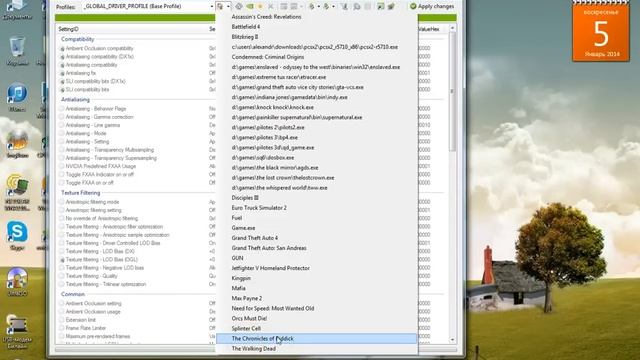Screen dimensions: 640x360
Task: Click the scan for modified profiles icon
Action: pyautogui.click(x=345, y=6)
